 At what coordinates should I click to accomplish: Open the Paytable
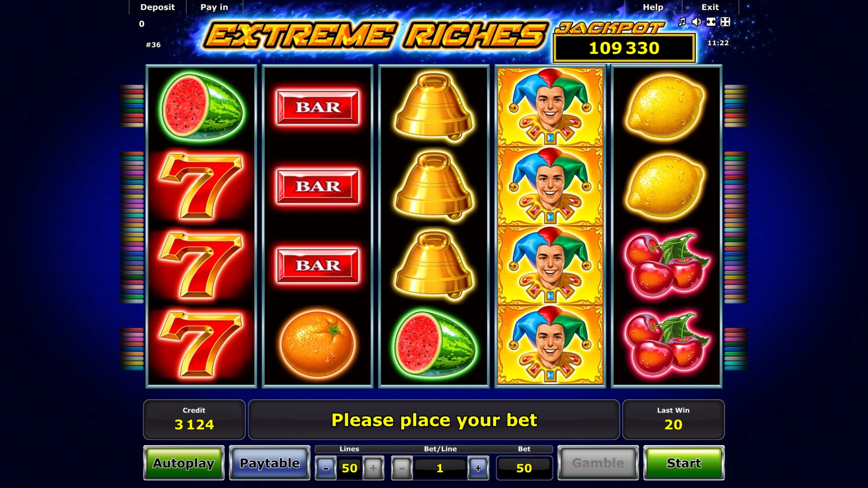pos(269,463)
